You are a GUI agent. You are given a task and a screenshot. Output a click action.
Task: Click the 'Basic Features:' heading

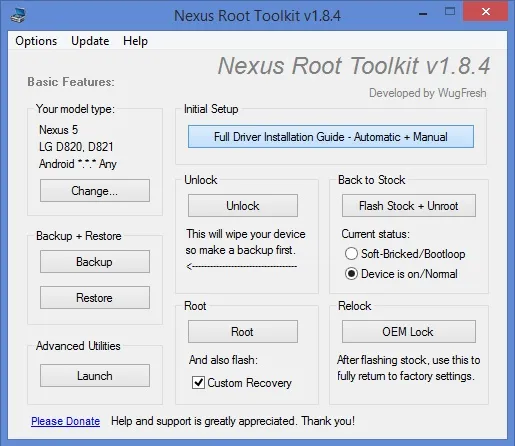71,82
